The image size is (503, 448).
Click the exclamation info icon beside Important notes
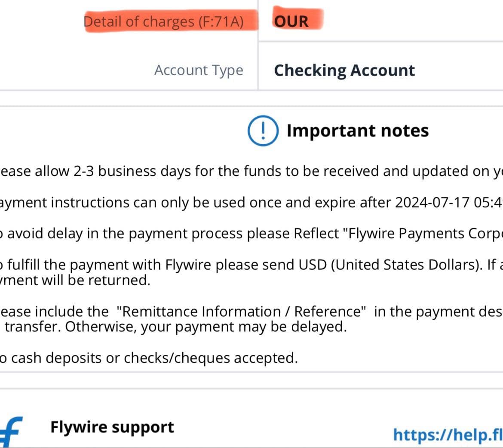(263, 131)
